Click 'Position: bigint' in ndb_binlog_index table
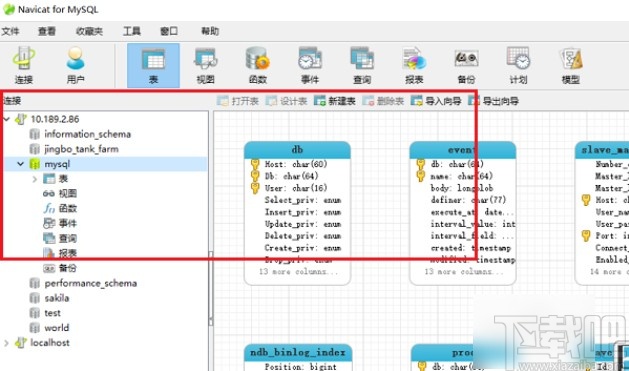 point(300,367)
